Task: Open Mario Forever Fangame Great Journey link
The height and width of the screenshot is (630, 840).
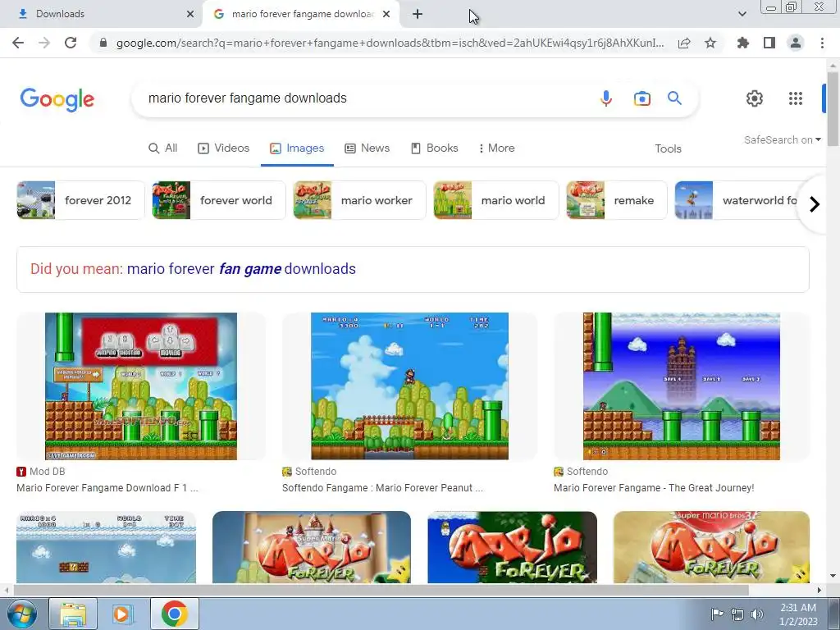Action: point(654,488)
